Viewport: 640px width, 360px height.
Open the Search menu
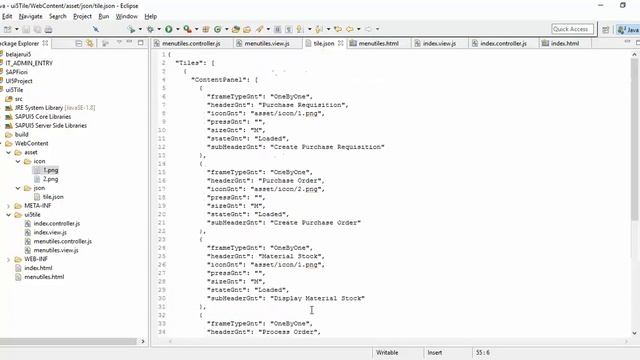pos(58,16)
